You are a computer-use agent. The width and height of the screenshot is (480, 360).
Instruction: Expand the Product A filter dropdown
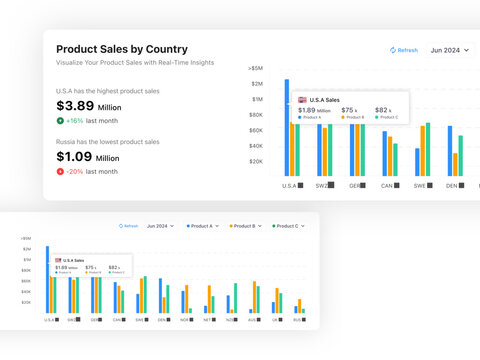click(202, 226)
